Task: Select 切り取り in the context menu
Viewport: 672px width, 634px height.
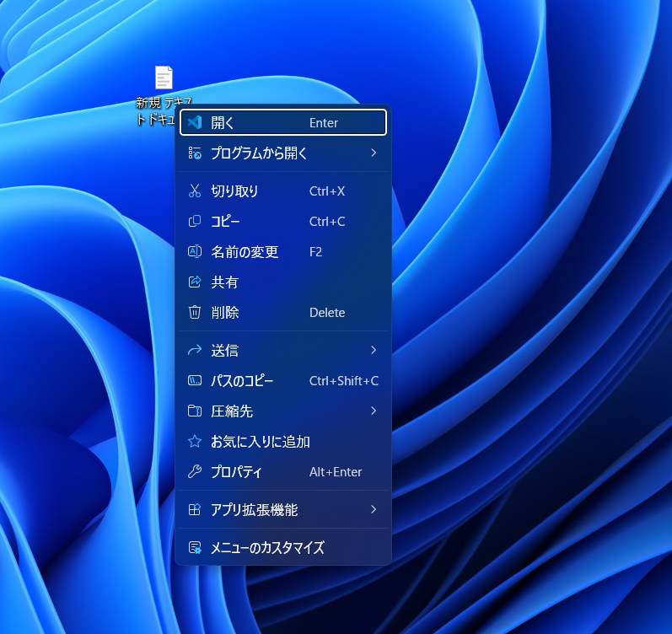Action: pos(283,191)
